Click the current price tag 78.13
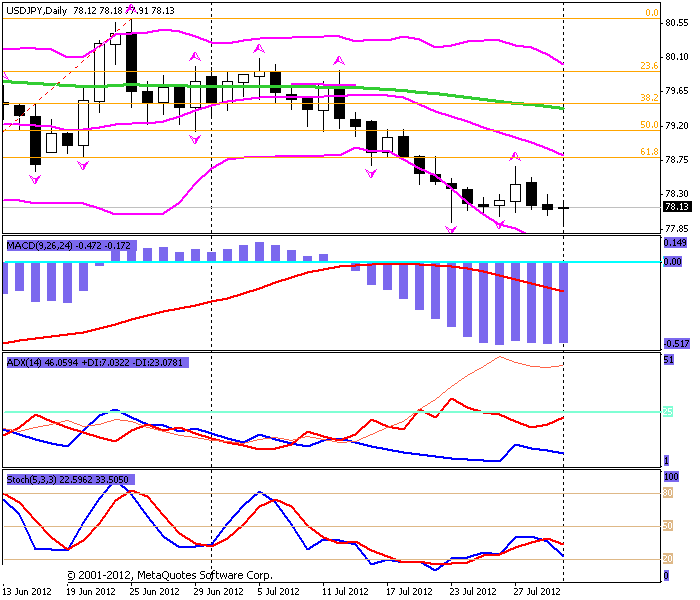 point(676,207)
